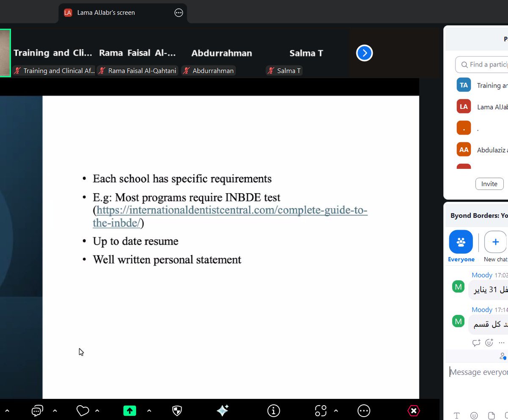Click the file attachment icon in chat composer

click(x=491, y=415)
